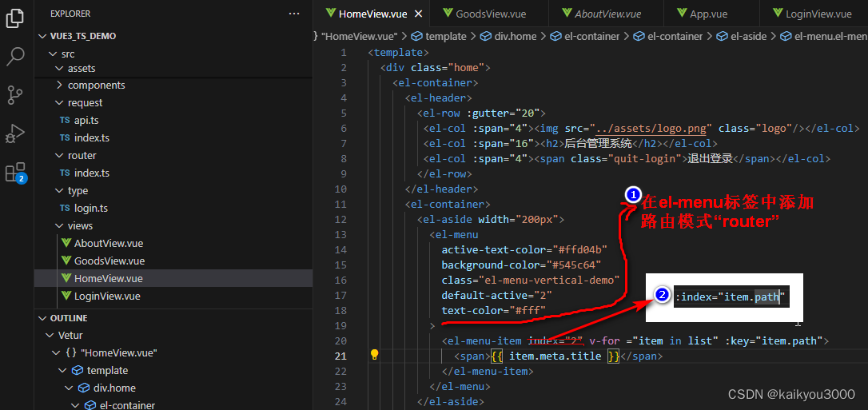Image resolution: width=868 pixels, height=410 pixels.
Task: Click line number 13 in gutter
Action: 340,235
